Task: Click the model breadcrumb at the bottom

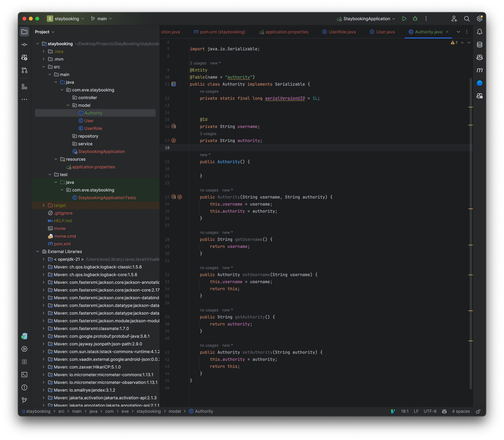Action: tap(175, 411)
